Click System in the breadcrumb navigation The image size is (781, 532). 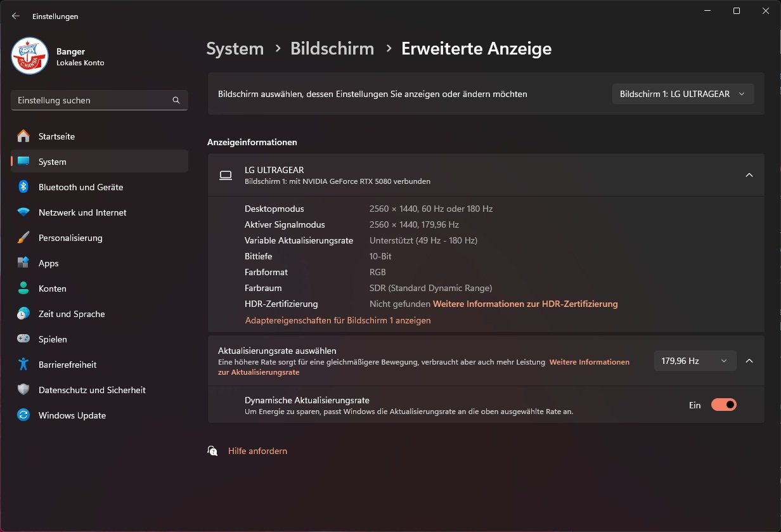235,48
